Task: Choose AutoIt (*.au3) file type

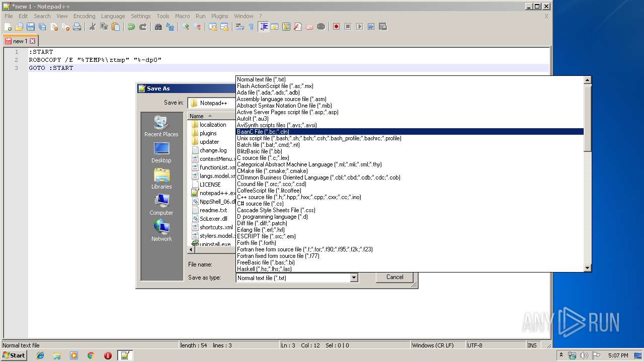Action: click(410, 119)
